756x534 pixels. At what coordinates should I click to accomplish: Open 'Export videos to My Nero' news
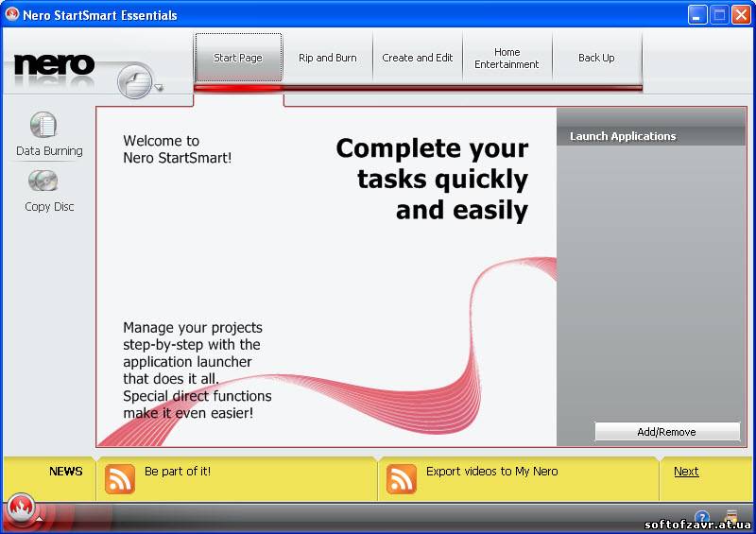(491, 472)
